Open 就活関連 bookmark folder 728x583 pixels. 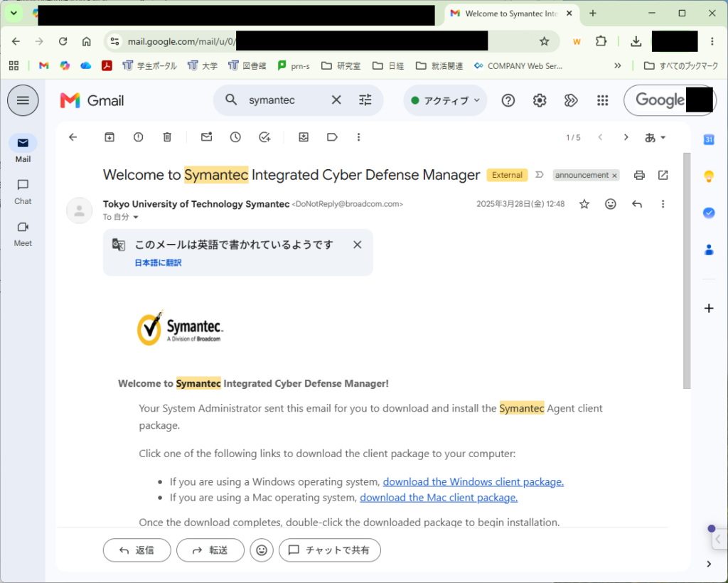pos(439,66)
